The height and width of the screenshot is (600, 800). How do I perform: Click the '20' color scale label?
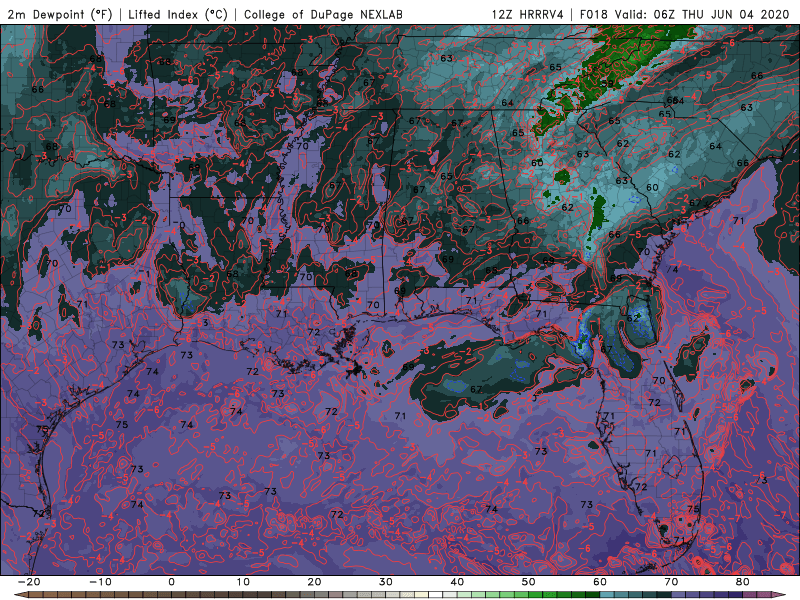point(314,582)
